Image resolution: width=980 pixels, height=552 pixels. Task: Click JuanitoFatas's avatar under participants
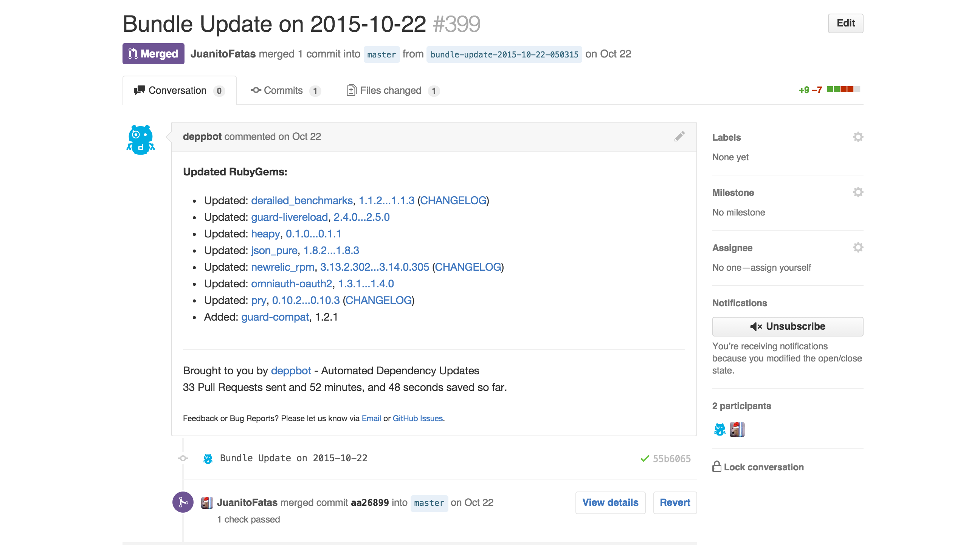pyautogui.click(x=737, y=430)
